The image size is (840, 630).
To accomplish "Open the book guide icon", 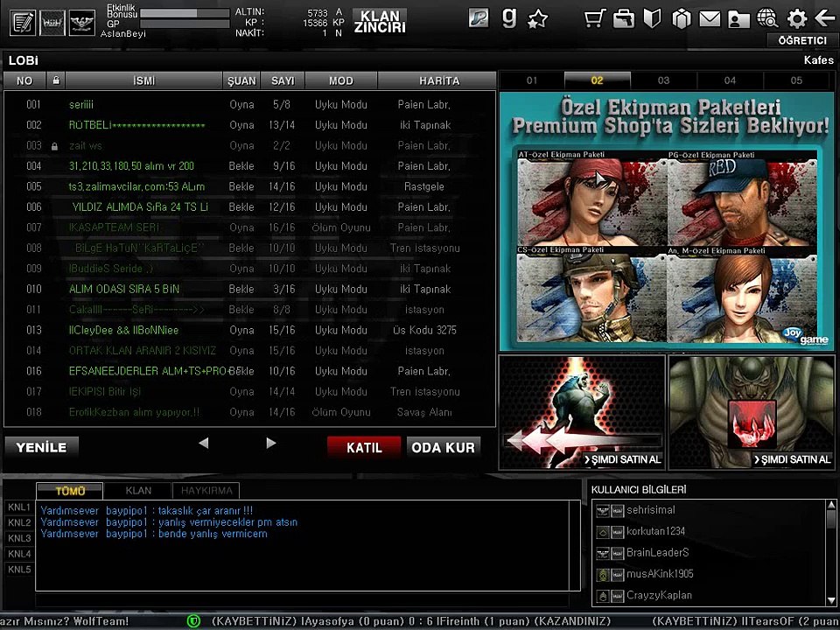I will (x=652, y=18).
